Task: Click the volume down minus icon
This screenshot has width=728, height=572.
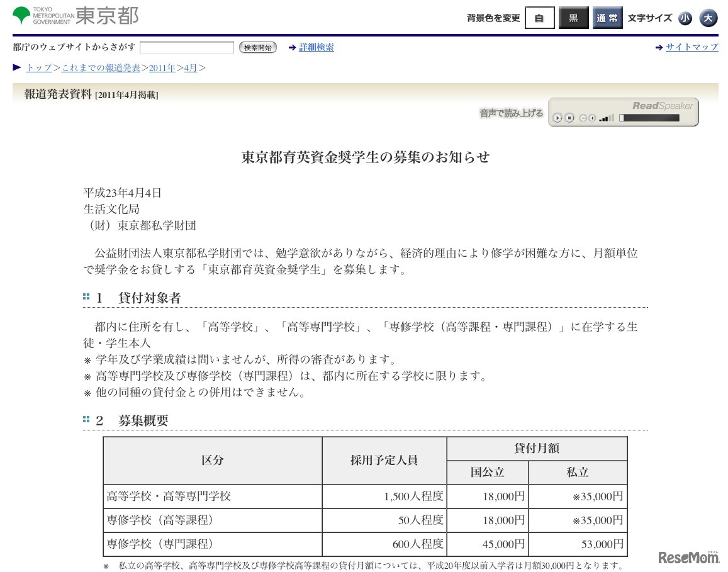Action: pos(583,118)
